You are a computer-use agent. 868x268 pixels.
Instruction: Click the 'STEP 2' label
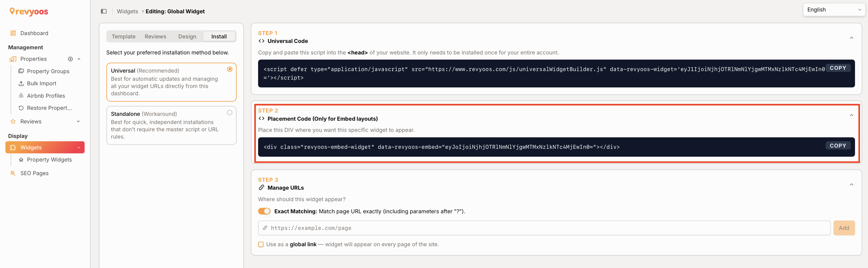268,111
